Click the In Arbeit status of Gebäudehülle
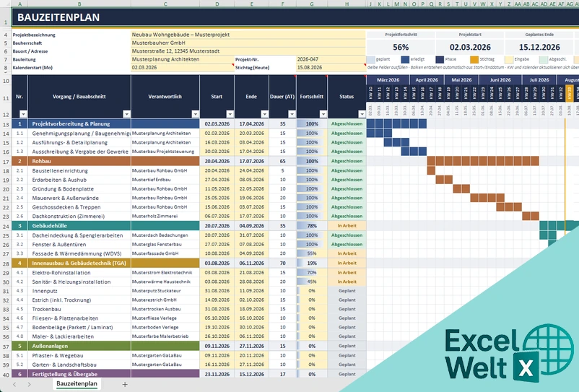Screen dimensions: 579x392 tap(347, 226)
